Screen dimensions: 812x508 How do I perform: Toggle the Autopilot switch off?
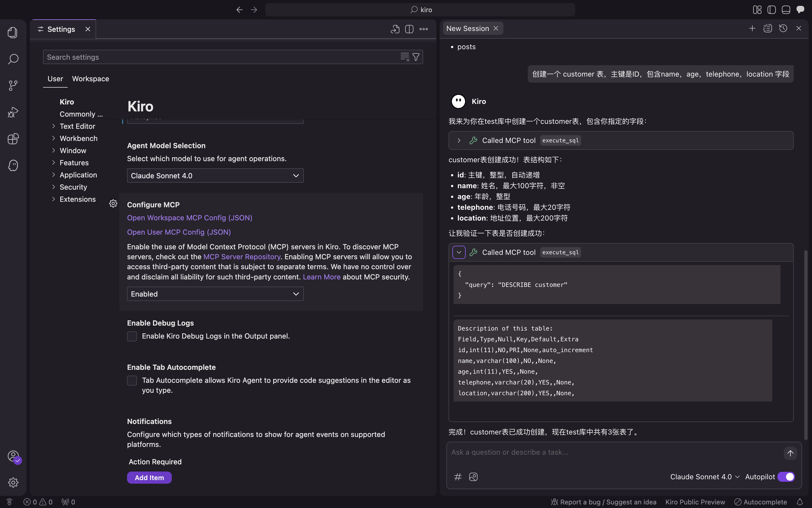[786, 477]
